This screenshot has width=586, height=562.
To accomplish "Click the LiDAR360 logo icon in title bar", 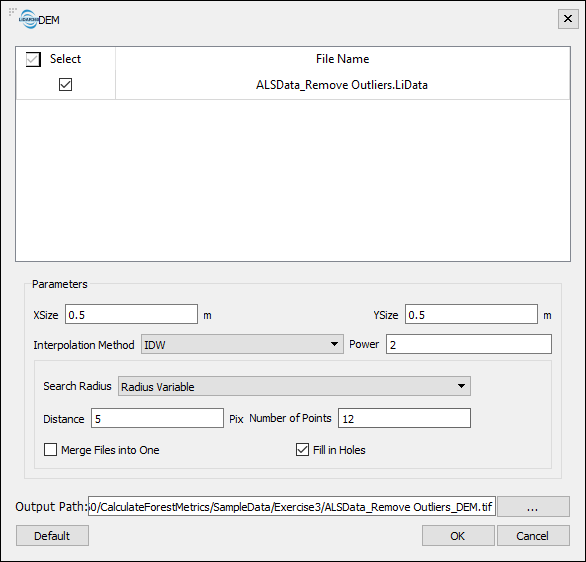I will pos(28,19).
